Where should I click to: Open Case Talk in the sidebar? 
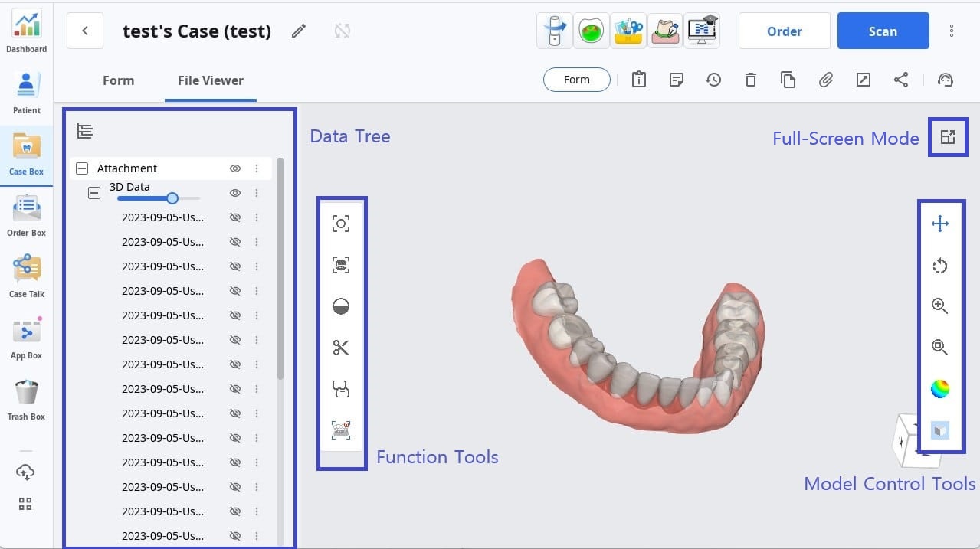point(27,276)
